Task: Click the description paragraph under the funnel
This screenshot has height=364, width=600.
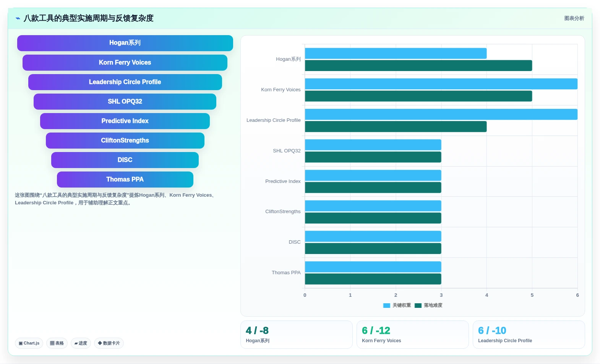Action: pyautogui.click(x=116, y=199)
